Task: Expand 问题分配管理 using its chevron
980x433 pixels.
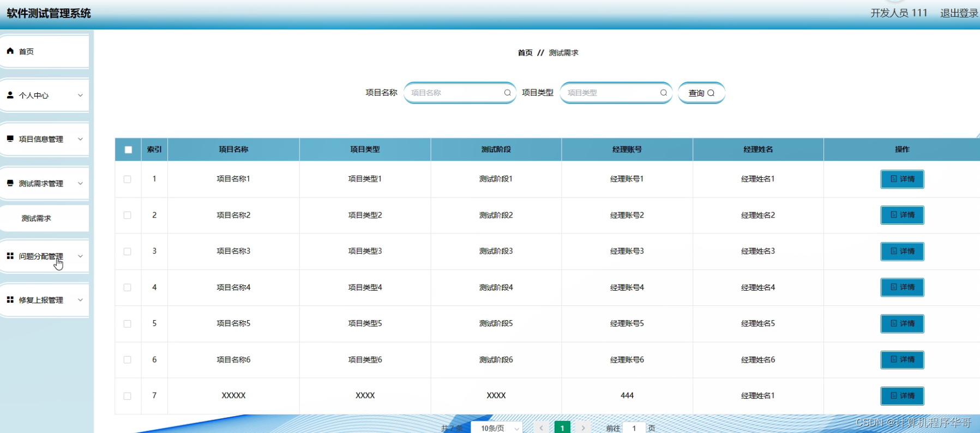Action: (x=80, y=256)
